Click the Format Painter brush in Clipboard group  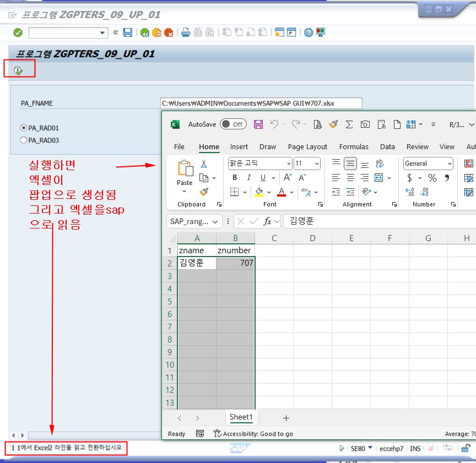[204, 192]
